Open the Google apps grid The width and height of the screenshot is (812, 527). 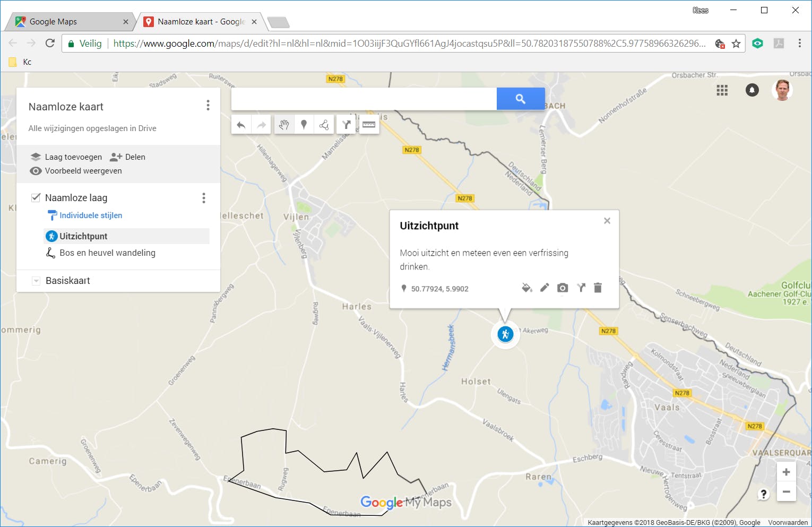(722, 90)
